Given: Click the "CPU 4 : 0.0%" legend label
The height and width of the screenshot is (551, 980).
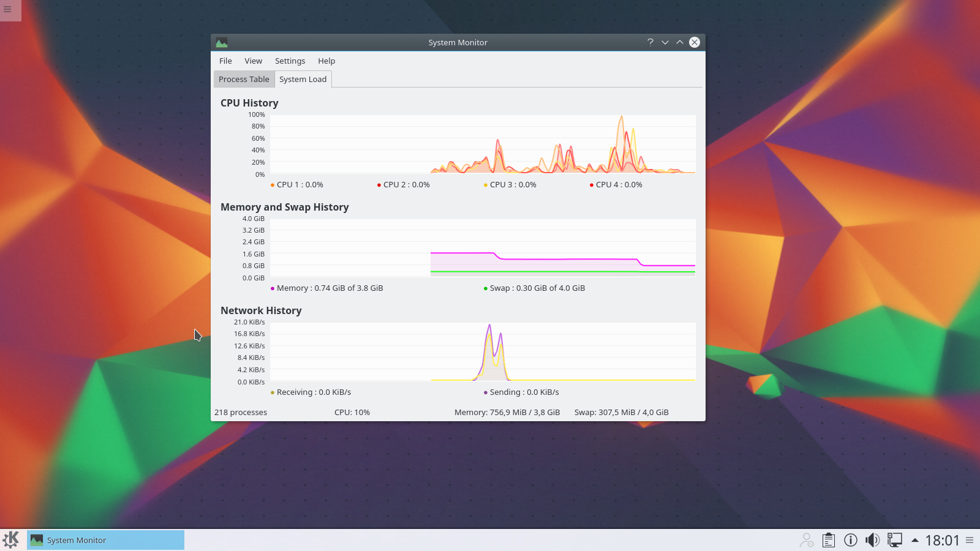Looking at the screenshot, I should pyautogui.click(x=619, y=185).
